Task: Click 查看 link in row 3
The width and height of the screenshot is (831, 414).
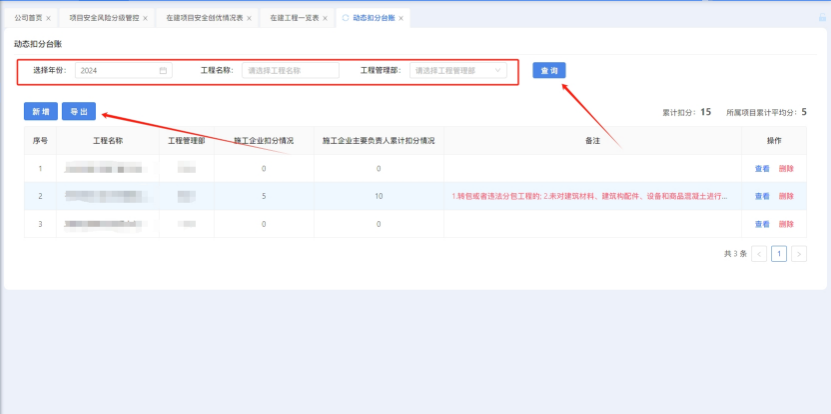Action: click(x=762, y=224)
